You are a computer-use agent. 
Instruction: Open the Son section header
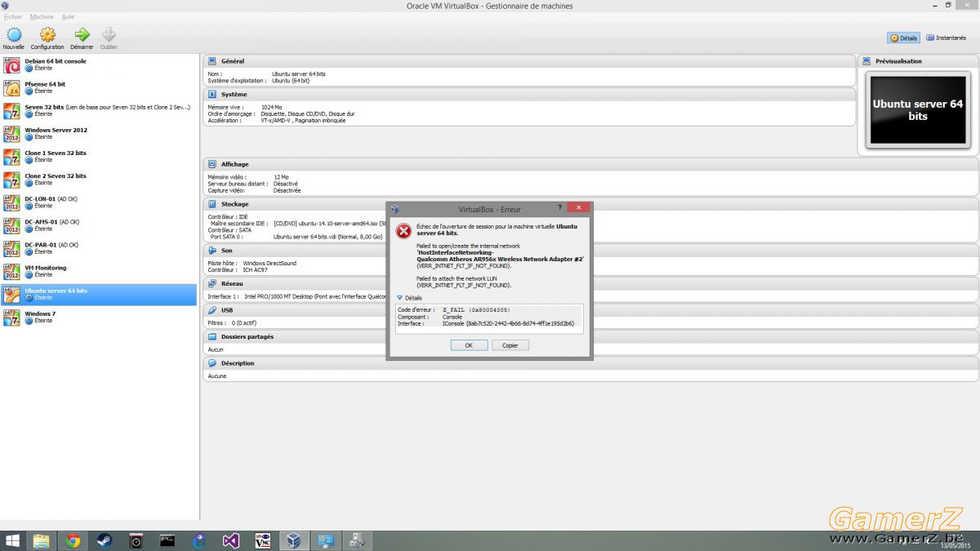590,251
